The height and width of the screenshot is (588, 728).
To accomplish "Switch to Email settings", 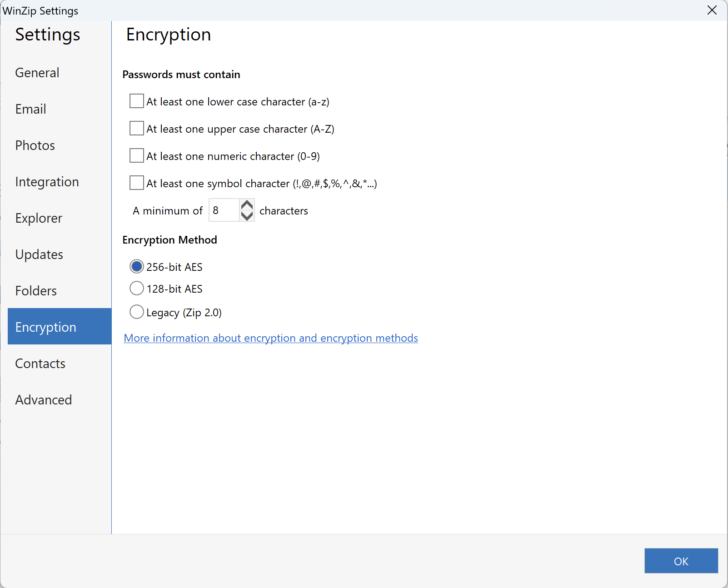I will (x=30, y=109).
